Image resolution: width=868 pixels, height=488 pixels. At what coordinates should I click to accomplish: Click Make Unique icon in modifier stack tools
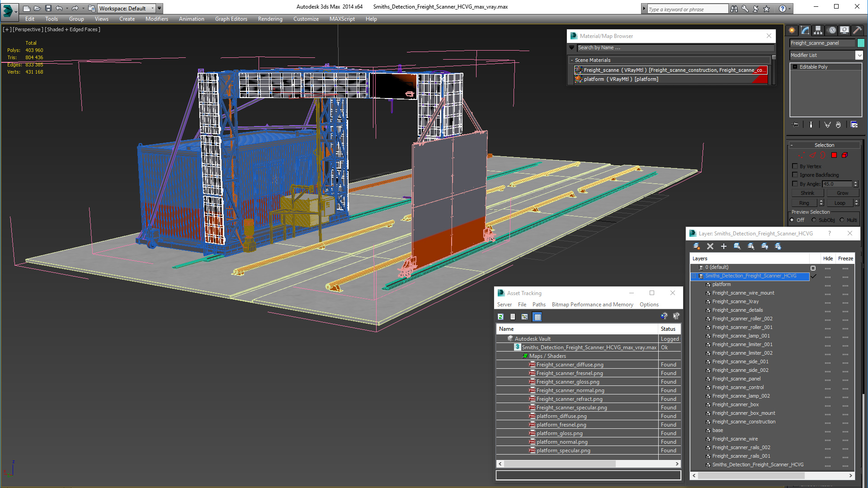[x=827, y=125]
